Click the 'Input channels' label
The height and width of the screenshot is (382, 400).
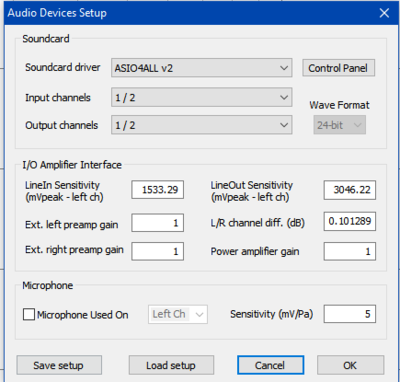(58, 98)
